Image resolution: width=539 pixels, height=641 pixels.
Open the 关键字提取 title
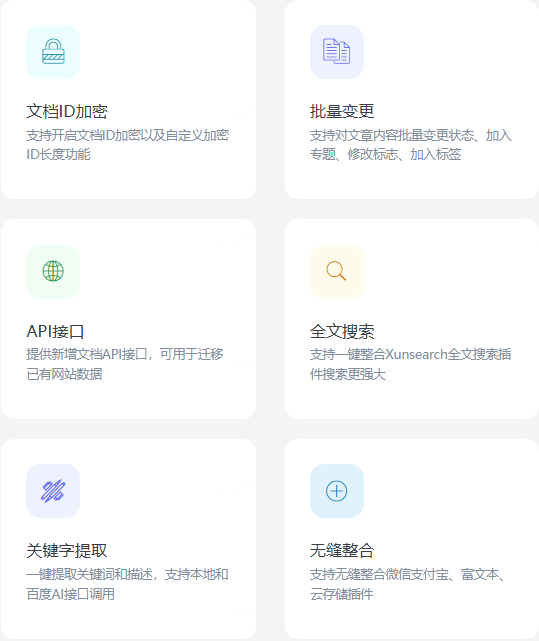[x=67, y=551]
